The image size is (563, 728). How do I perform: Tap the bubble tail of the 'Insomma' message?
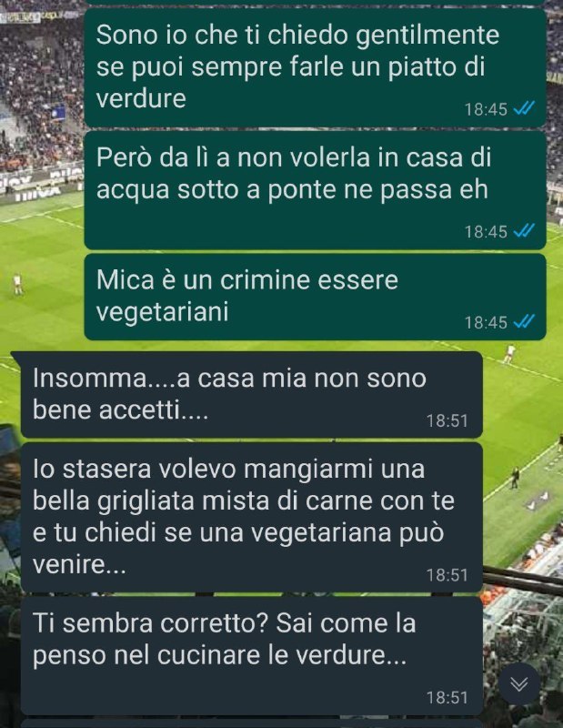tap(16, 358)
